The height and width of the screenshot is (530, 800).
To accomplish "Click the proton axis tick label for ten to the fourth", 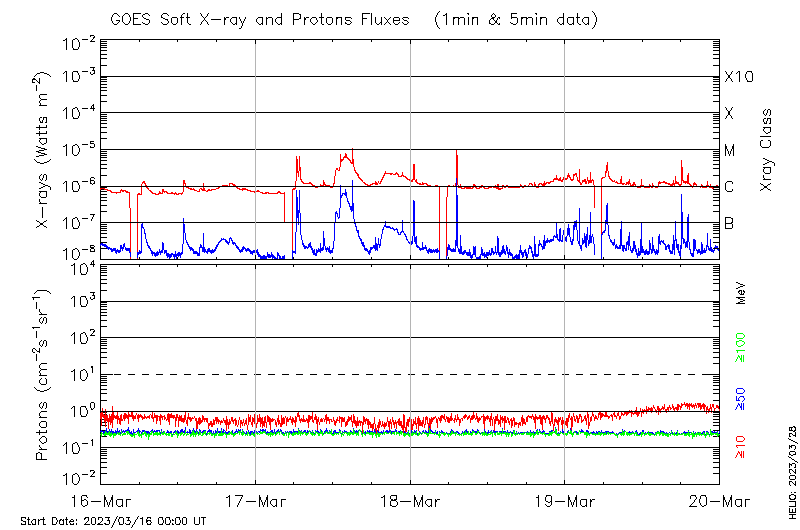I will [x=82, y=268].
